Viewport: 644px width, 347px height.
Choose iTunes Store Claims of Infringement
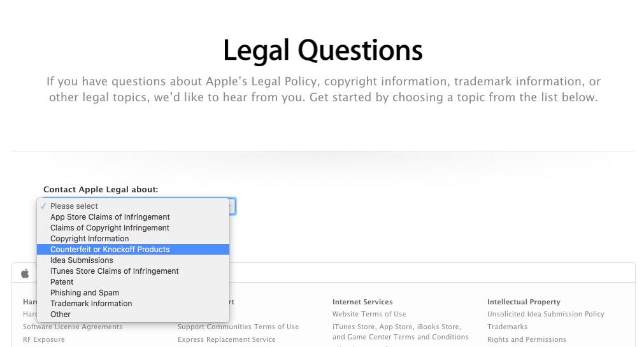coord(115,271)
